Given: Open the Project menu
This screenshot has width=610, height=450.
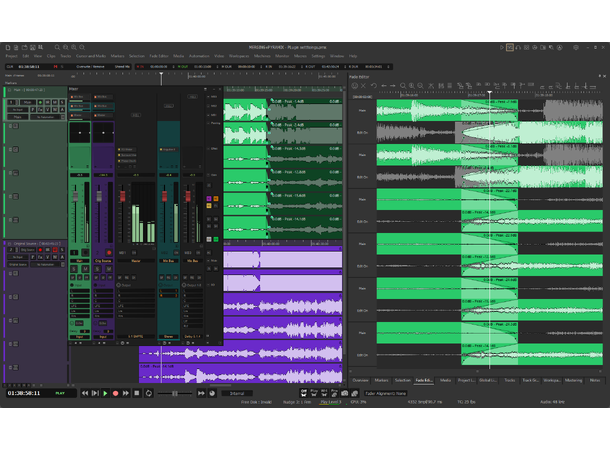Looking at the screenshot, I should [12, 56].
